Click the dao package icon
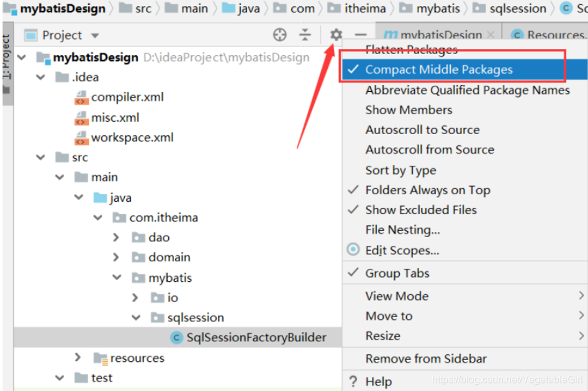588x391 pixels. point(138,238)
